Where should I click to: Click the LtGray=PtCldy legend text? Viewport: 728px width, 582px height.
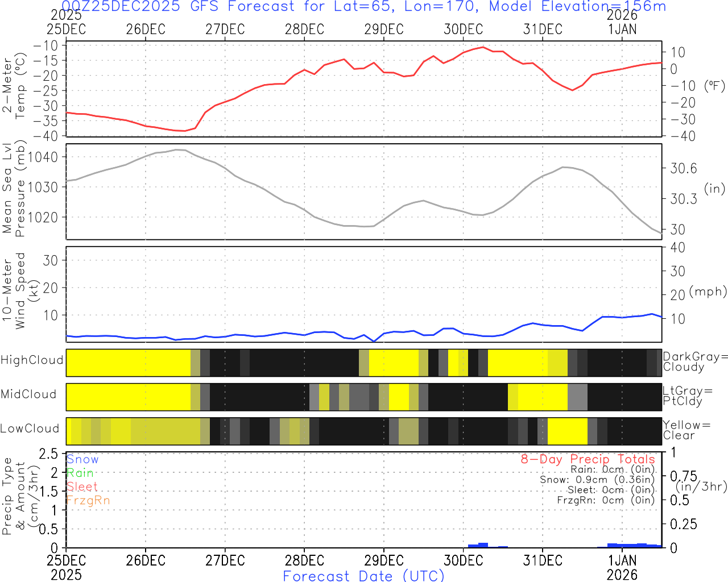687,396
